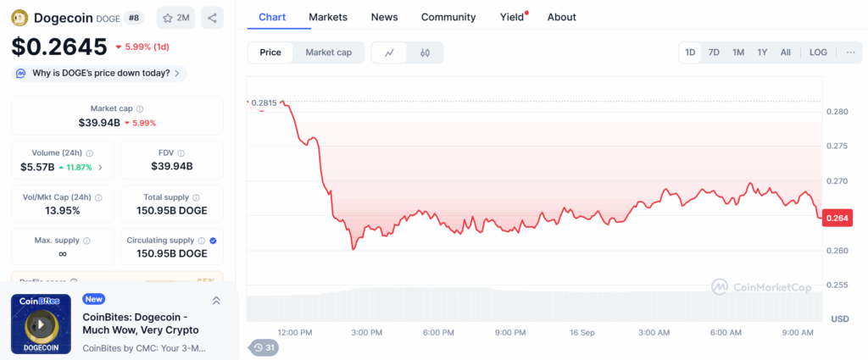868x360 pixels.
Task: Click the 12:00 PM time axis label
Action: pyautogui.click(x=294, y=332)
